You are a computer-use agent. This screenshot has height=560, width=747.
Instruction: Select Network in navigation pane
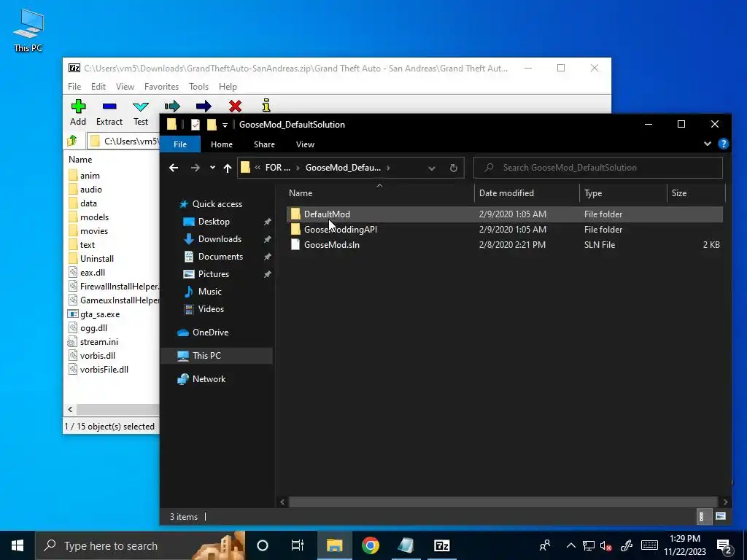[x=209, y=379]
